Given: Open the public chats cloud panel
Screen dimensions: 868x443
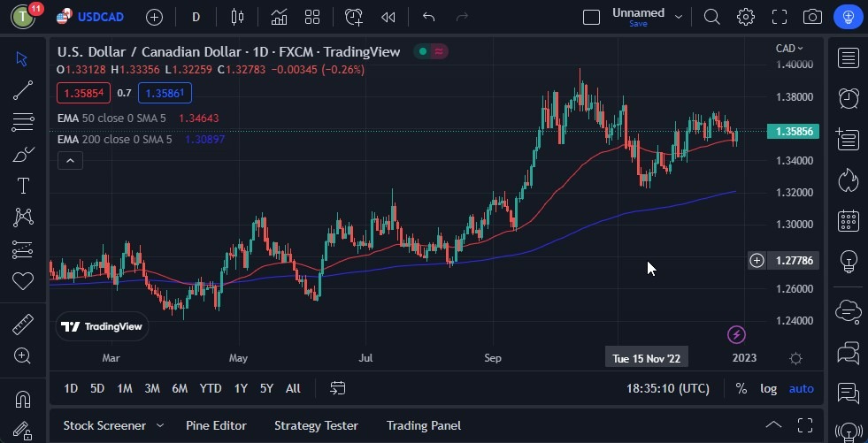Looking at the screenshot, I should pyautogui.click(x=848, y=311).
